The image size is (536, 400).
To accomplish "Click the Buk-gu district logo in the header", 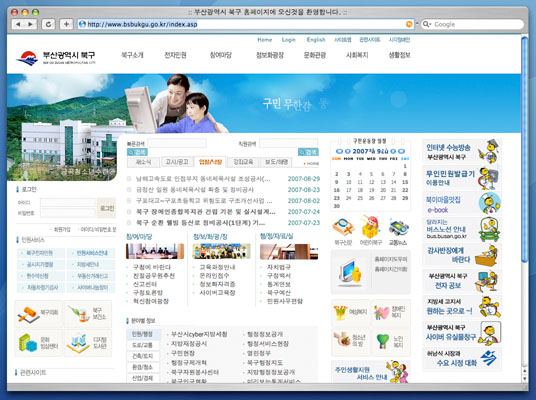I will click(56, 58).
